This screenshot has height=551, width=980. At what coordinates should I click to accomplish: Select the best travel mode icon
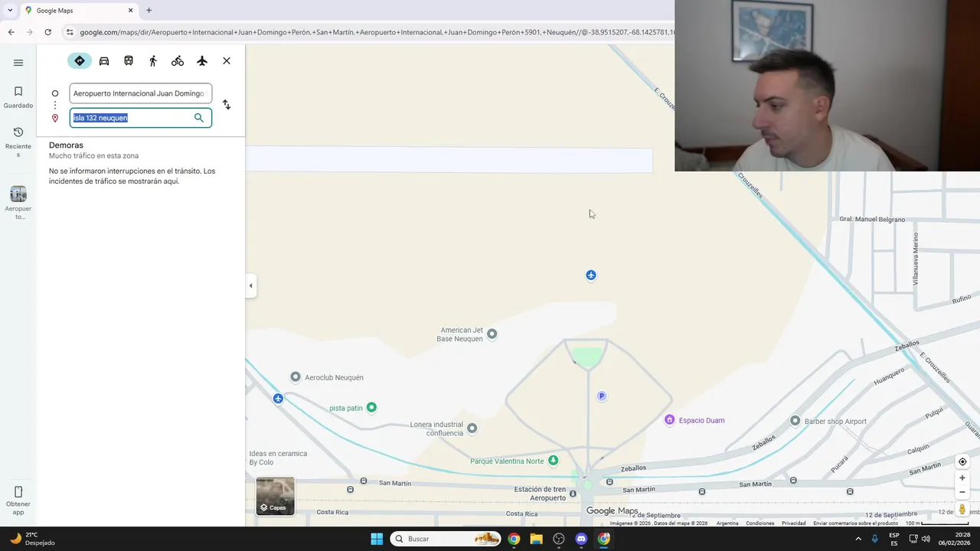(x=80, y=60)
